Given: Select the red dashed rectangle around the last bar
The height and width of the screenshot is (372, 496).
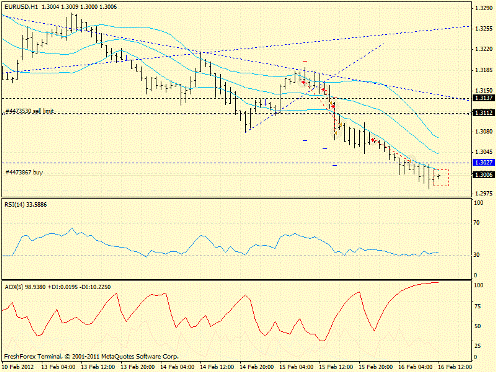Looking at the screenshot, I should point(441,177).
